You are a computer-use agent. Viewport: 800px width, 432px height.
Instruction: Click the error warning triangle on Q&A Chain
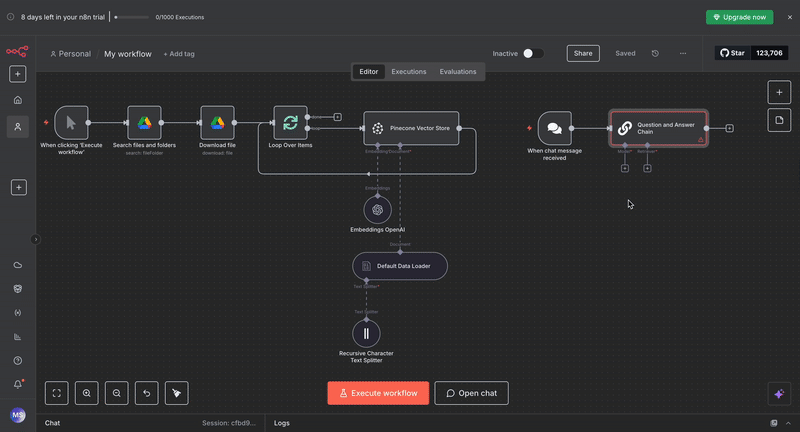(x=701, y=140)
